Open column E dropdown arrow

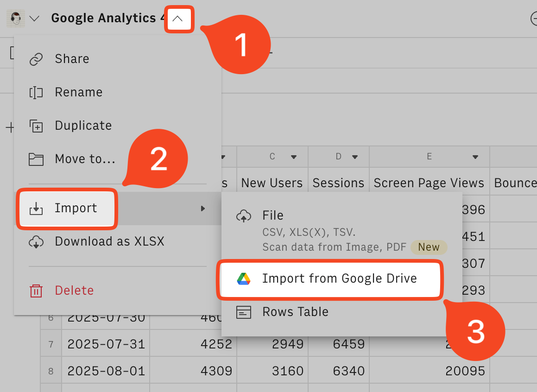[475, 157]
